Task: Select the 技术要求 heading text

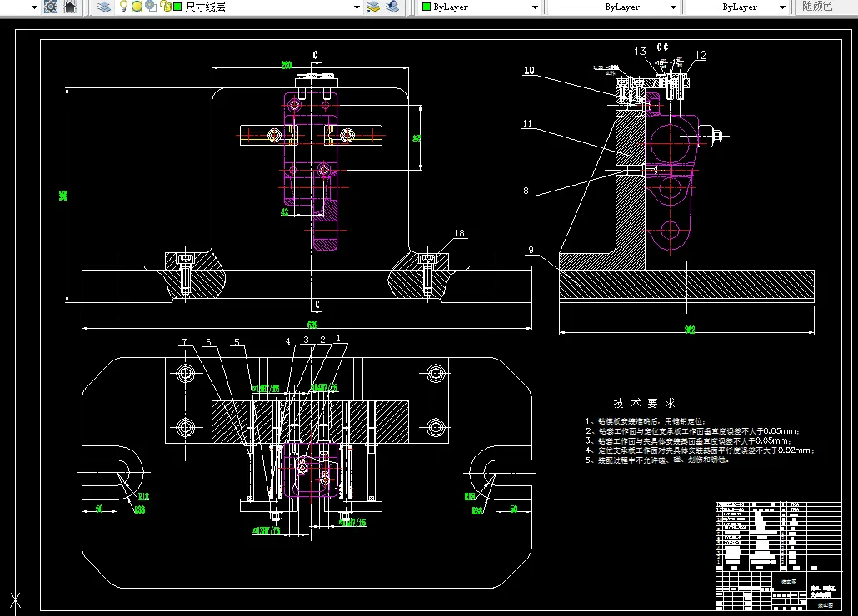Action: pos(645,403)
